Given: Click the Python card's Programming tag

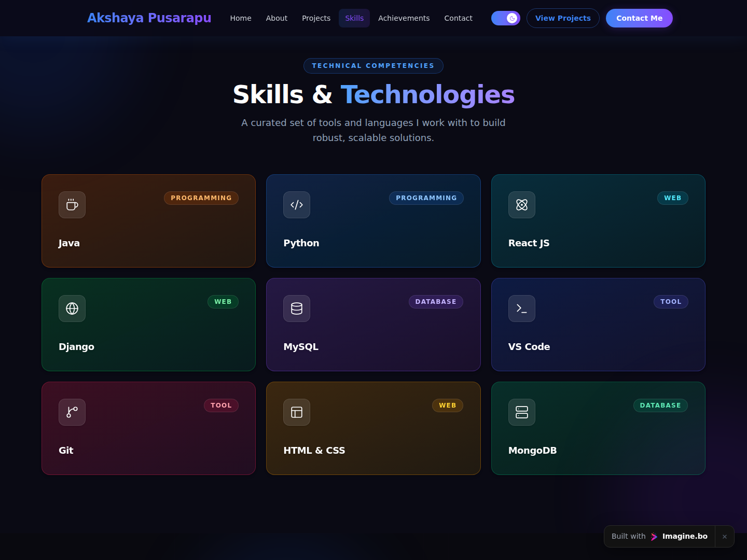Looking at the screenshot, I should [426, 198].
